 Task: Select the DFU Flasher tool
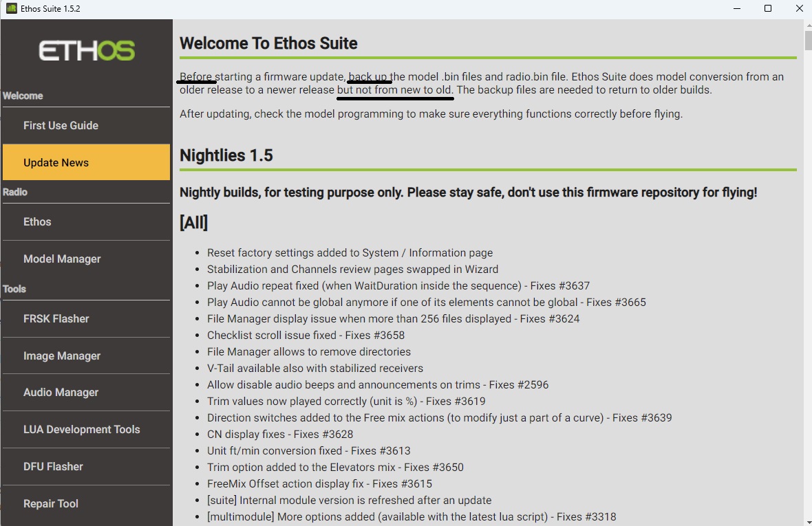click(86, 466)
